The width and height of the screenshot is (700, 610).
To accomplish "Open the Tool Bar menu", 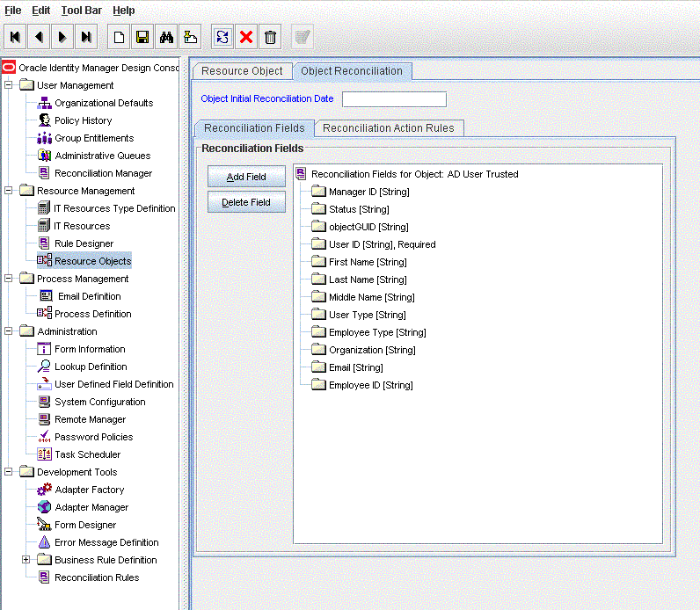I will tap(82, 11).
